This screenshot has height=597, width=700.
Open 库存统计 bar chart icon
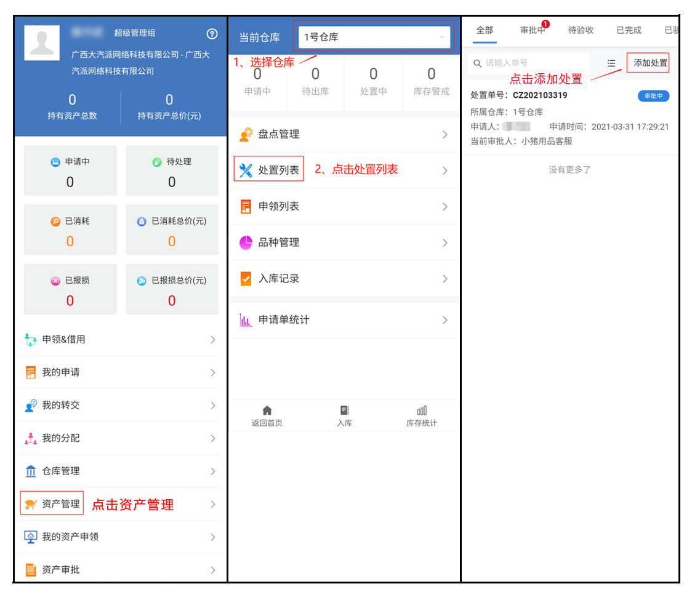click(422, 410)
